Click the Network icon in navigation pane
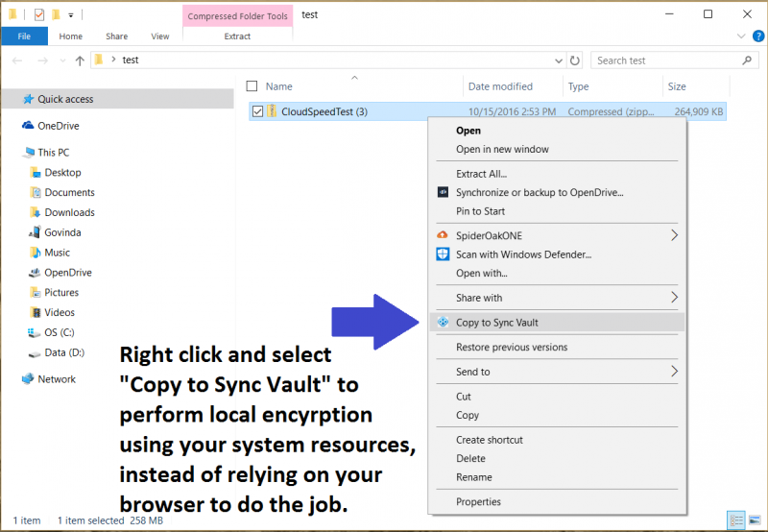This screenshot has height=532, width=768. 28,378
